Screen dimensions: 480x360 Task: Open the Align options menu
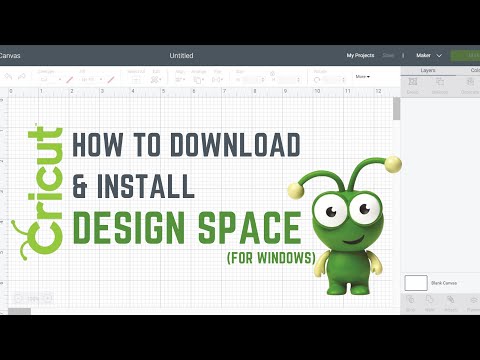(x=180, y=80)
